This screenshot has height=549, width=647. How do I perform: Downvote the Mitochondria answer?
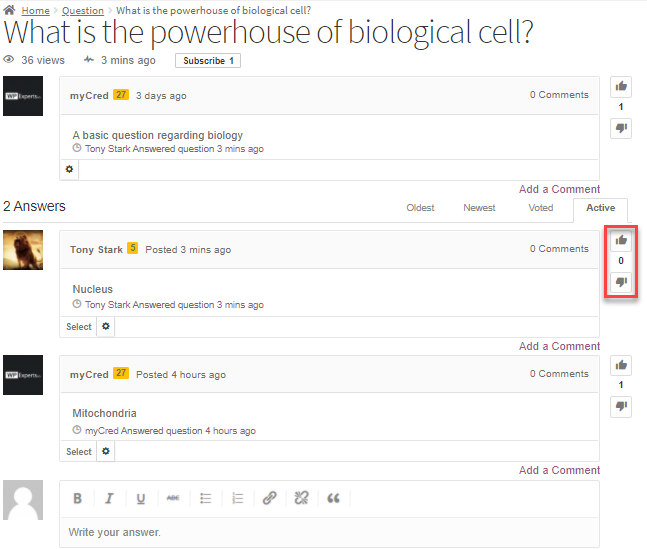point(621,406)
